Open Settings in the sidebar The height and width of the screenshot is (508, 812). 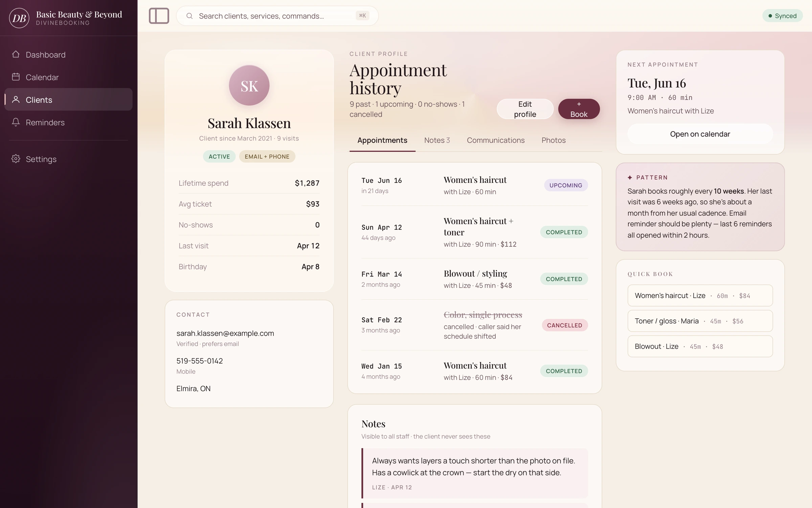click(68, 159)
